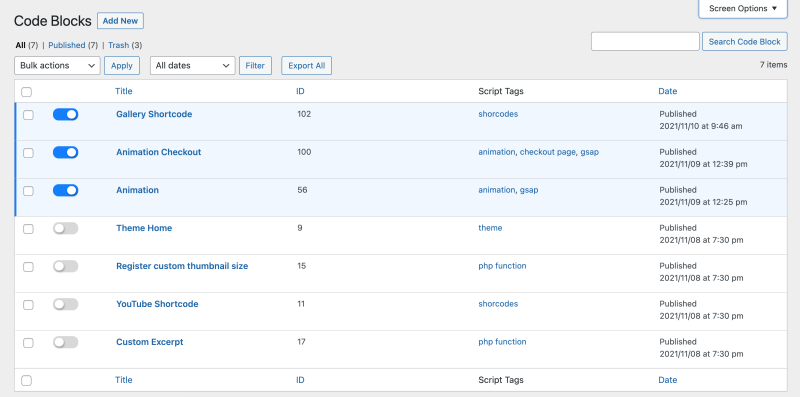This screenshot has height=397, width=800.
Task: Click the Script Tags header column label
Action: point(501,91)
